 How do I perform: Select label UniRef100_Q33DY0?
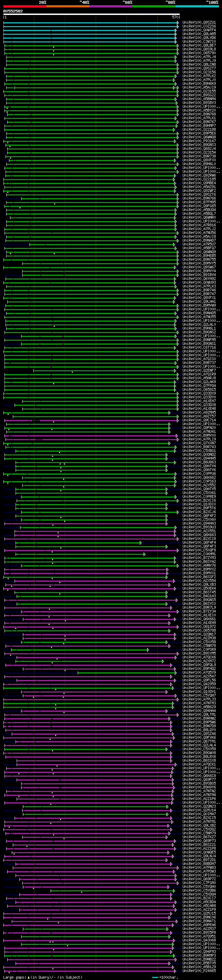tap(199, 397)
